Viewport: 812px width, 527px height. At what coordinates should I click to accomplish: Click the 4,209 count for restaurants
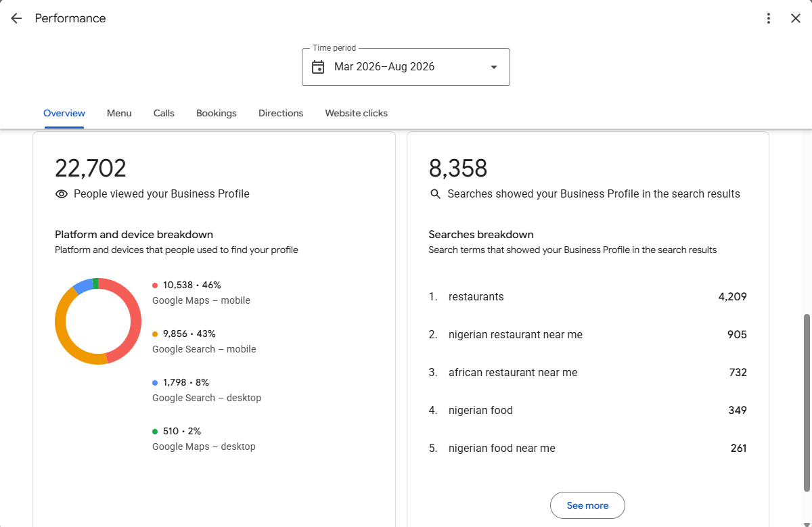[733, 297]
